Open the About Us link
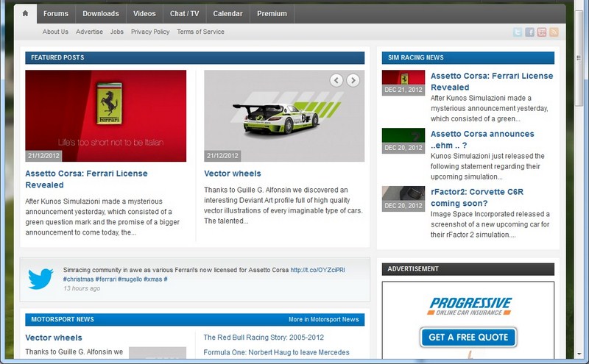This screenshot has height=364, width=589. point(55,32)
